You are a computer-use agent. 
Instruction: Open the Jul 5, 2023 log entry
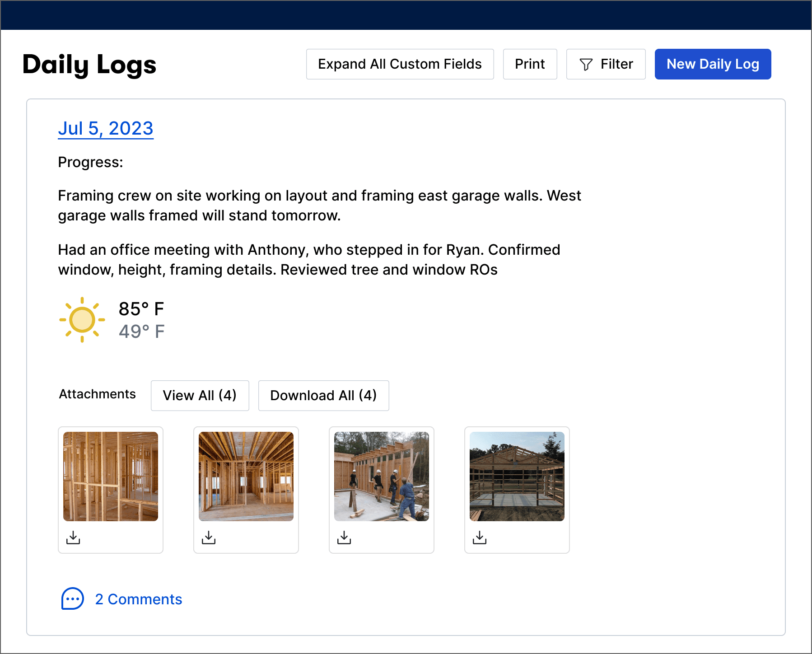[106, 129]
